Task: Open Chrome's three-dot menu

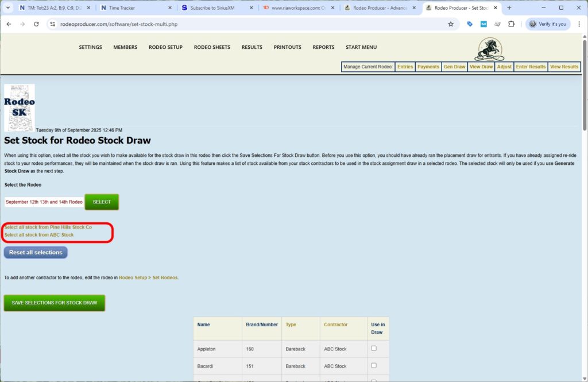Action: 580,25
